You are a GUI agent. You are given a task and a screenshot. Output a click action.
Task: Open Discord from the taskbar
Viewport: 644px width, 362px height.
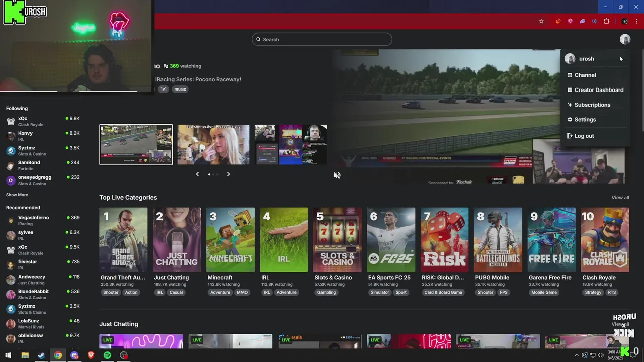[x=74, y=355]
